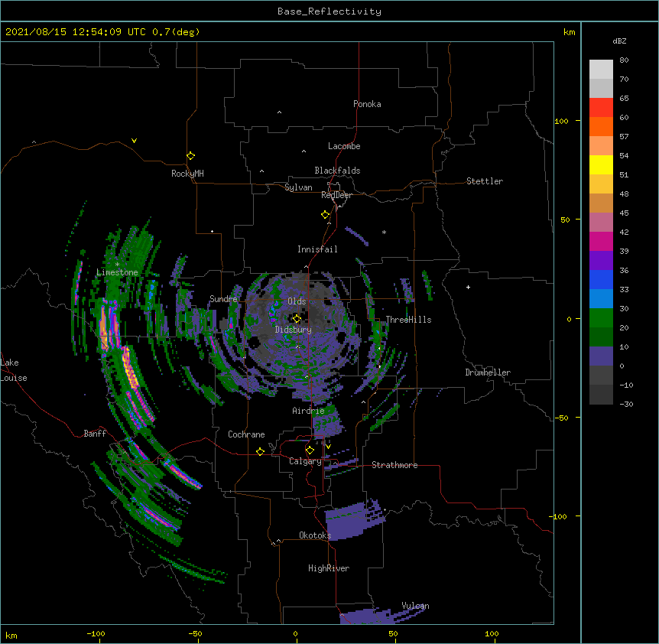The height and width of the screenshot is (644, 659).
Task: Select the HighRiver label
Action: point(329,568)
